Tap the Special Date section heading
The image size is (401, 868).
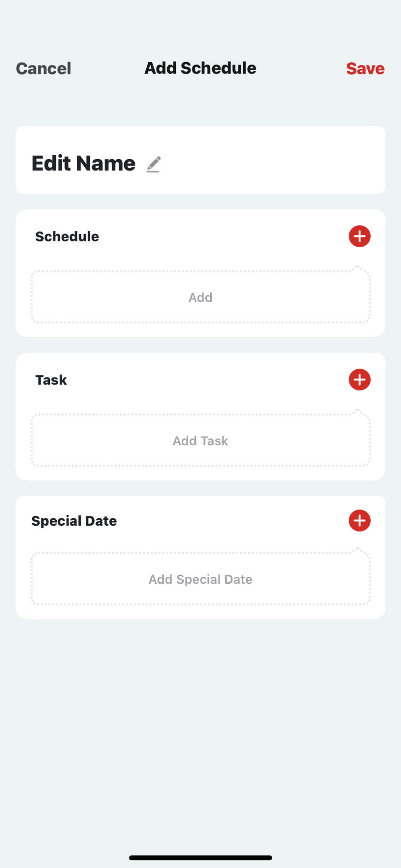[74, 521]
